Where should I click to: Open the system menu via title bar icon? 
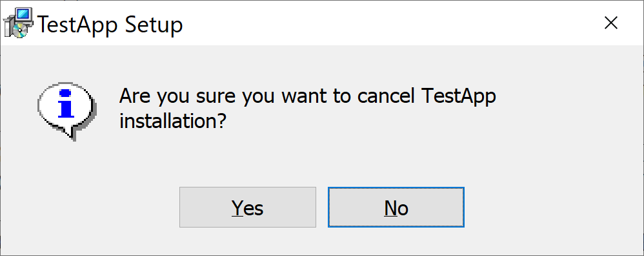pos(19,23)
